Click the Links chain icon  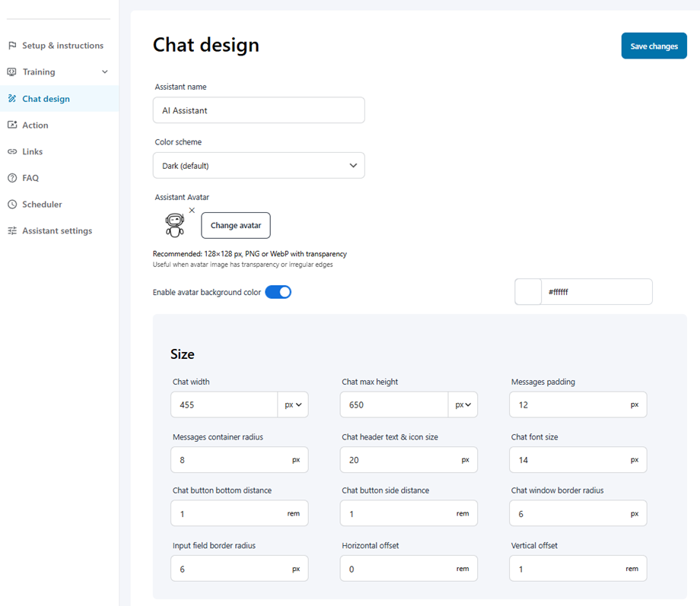(11, 151)
